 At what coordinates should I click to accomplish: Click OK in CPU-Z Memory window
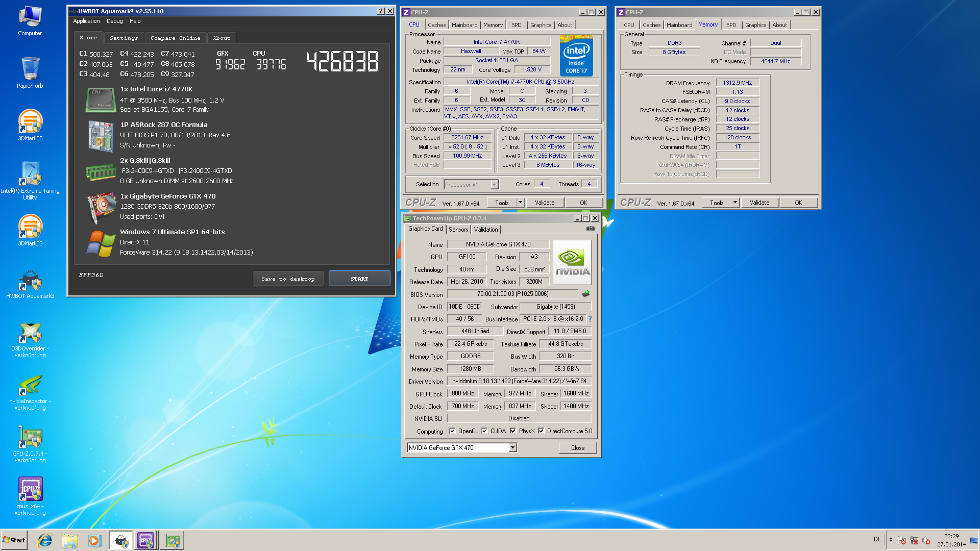coord(798,203)
